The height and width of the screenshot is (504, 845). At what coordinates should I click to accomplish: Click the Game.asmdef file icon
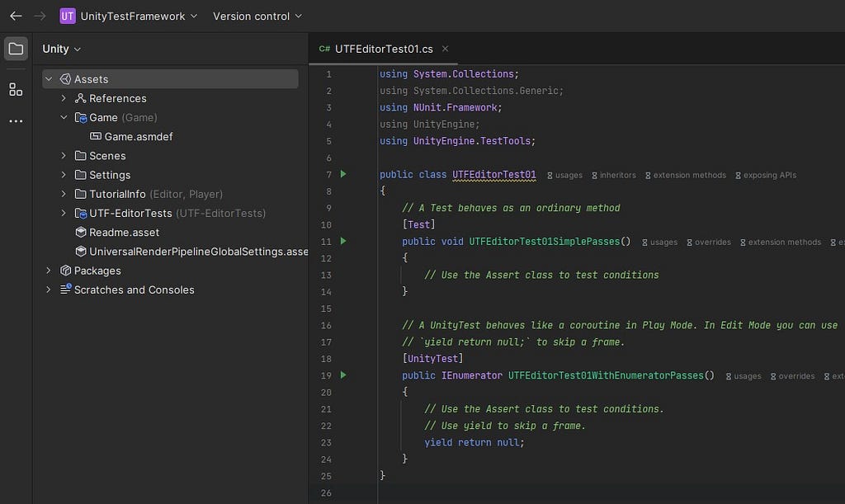(x=96, y=136)
